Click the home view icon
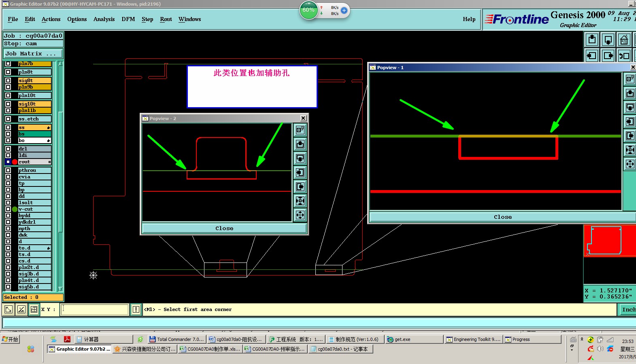The image size is (636, 364). [624, 40]
